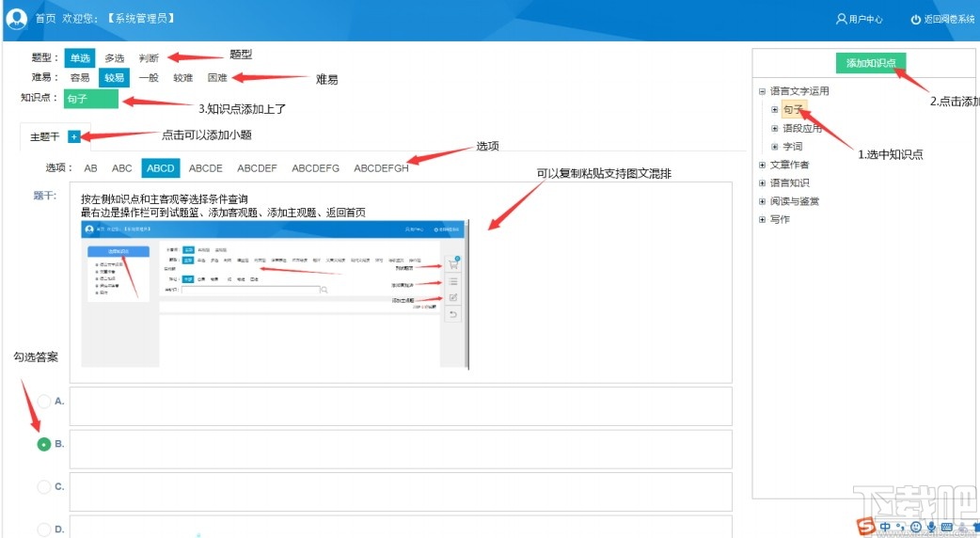The width and height of the screenshot is (980, 538).
Task: Choose ABCDEFG option count
Action: pyautogui.click(x=316, y=168)
